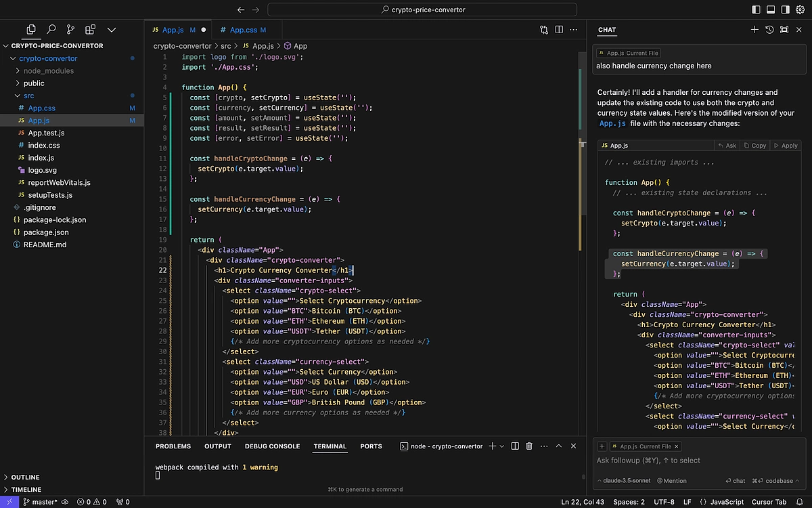Open the Extensions view icon

(90, 30)
